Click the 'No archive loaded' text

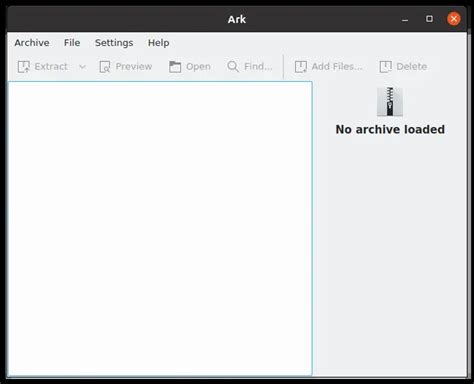[x=390, y=129]
